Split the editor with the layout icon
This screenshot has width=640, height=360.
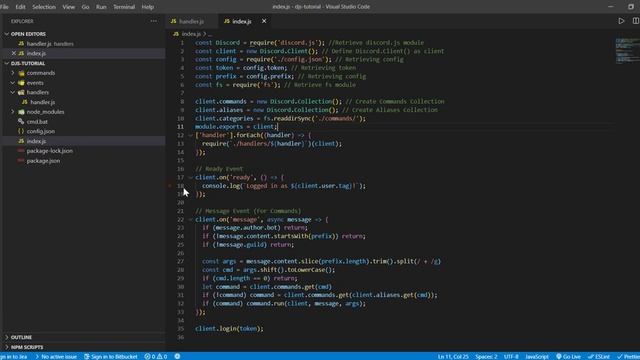click(636, 21)
